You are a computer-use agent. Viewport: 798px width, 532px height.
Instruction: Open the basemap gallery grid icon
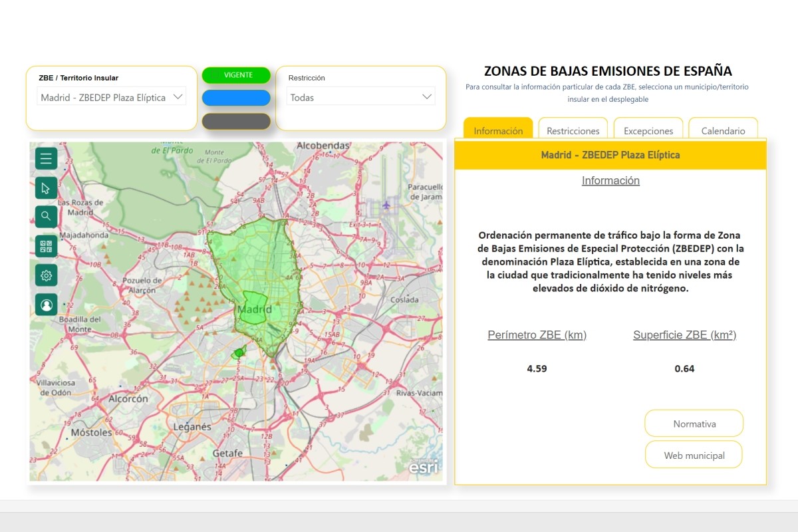pyautogui.click(x=46, y=246)
